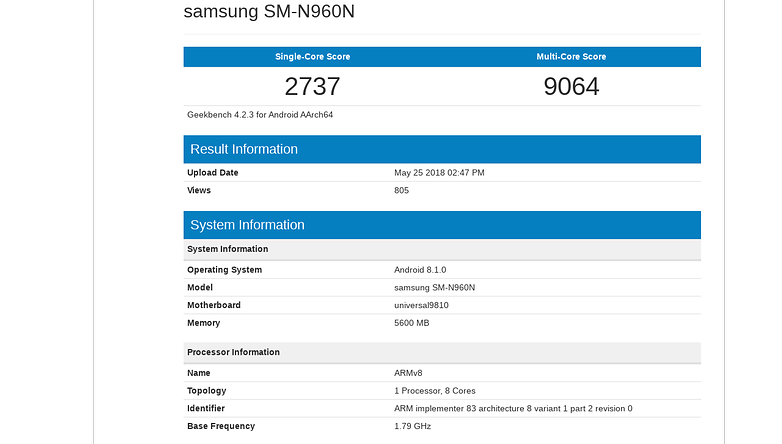The image size is (782, 444).
Task: Click the 'samsung SM-N960N' page title
Action: [x=269, y=11]
